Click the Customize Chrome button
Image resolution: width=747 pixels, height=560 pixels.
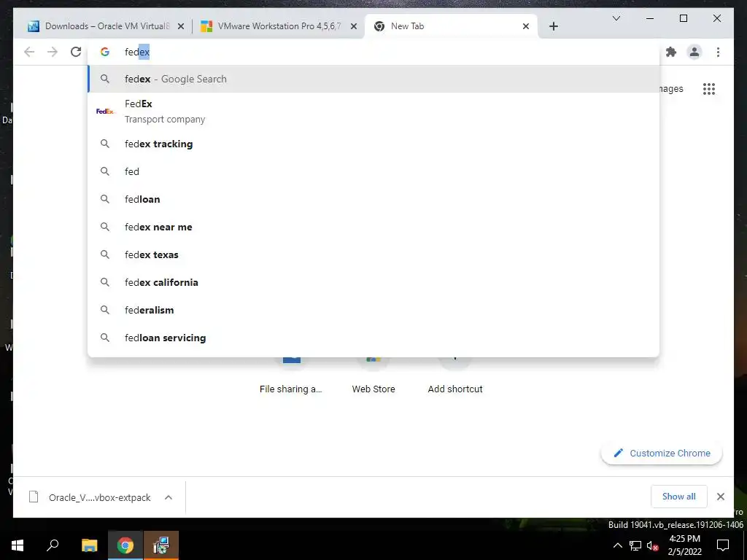coord(662,454)
